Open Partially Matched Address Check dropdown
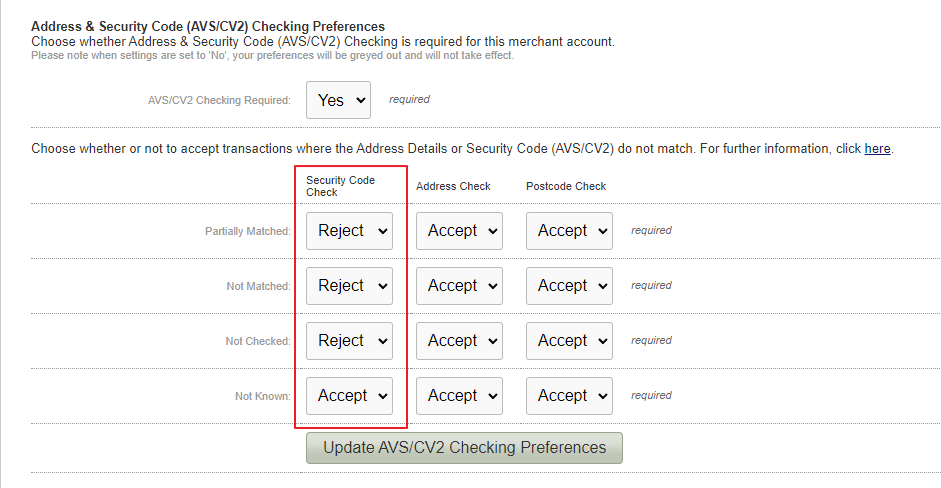Image resolution: width=941 pixels, height=488 pixels. click(x=459, y=231)
